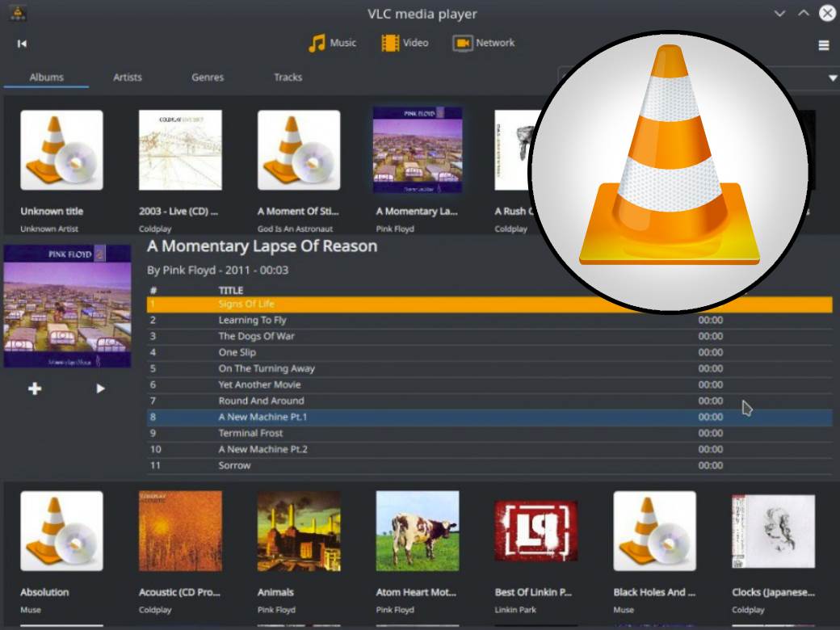Open the Network section

pos(483,43)
